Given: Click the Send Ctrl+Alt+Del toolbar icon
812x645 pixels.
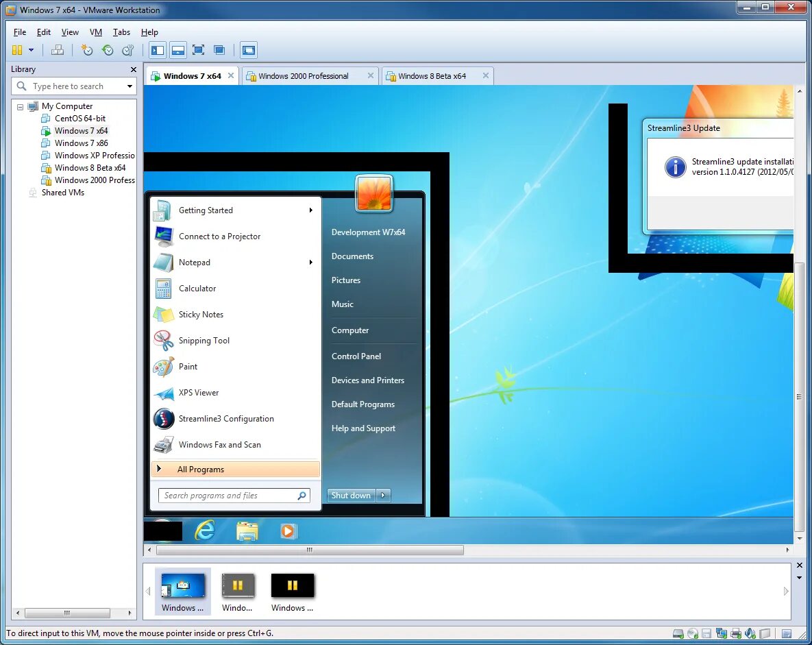Looking at the screenshot, I should 58,50.
